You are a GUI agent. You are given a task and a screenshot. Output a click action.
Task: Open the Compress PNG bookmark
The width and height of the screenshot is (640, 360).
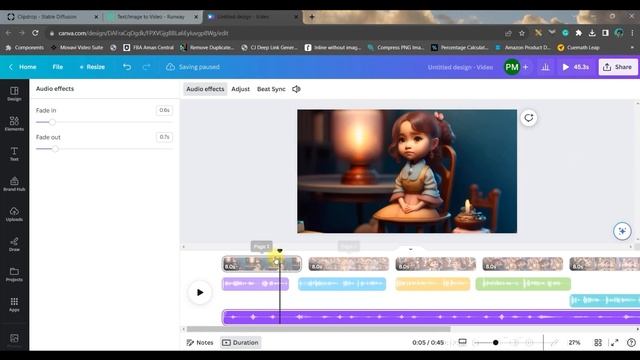click(396, 48)
